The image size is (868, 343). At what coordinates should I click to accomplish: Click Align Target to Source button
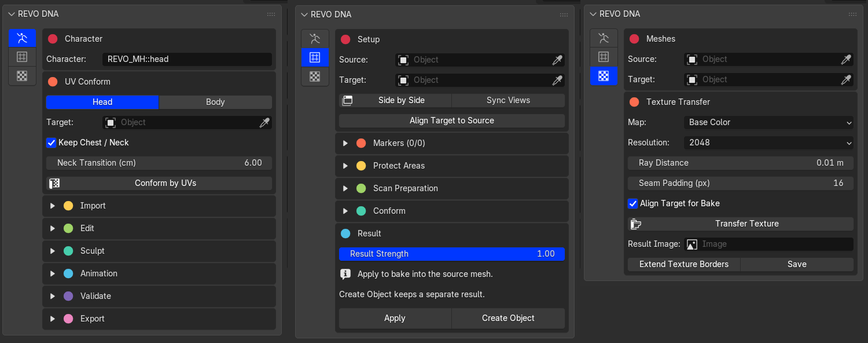coord(452,121)
